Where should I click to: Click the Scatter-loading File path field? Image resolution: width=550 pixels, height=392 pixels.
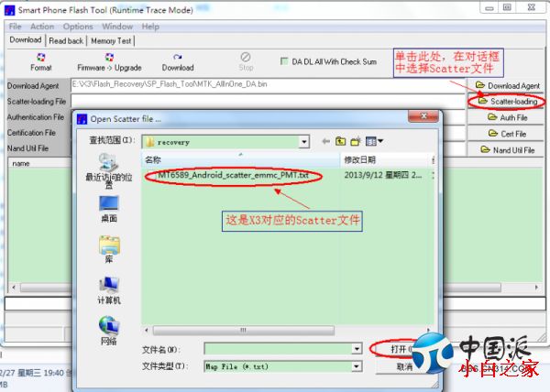click(269, 101)
